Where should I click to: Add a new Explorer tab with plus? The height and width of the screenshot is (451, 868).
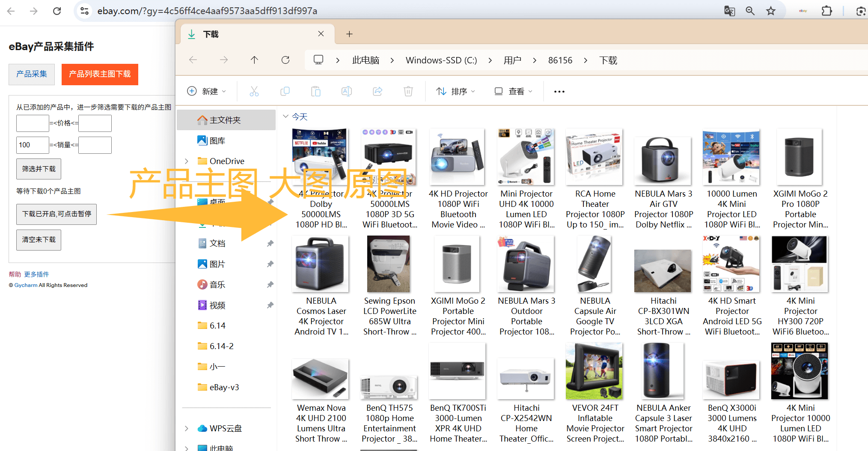[x=349, y=34]
